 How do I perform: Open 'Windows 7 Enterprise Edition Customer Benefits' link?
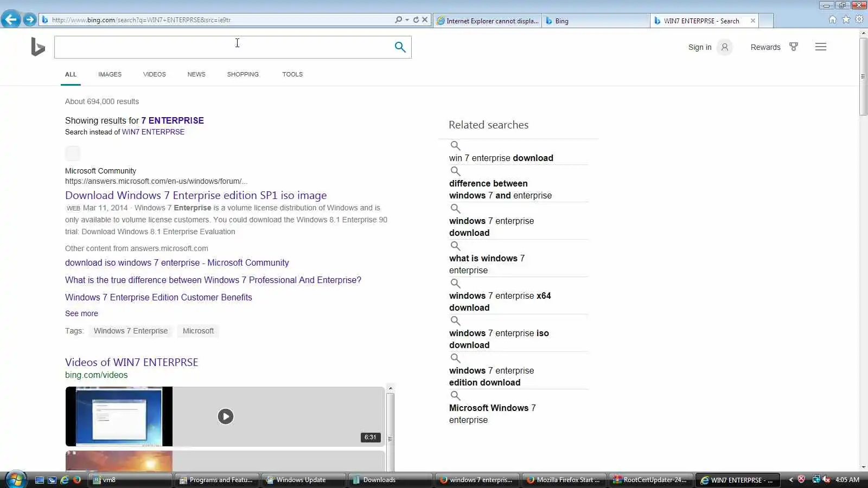coord(158,297)
